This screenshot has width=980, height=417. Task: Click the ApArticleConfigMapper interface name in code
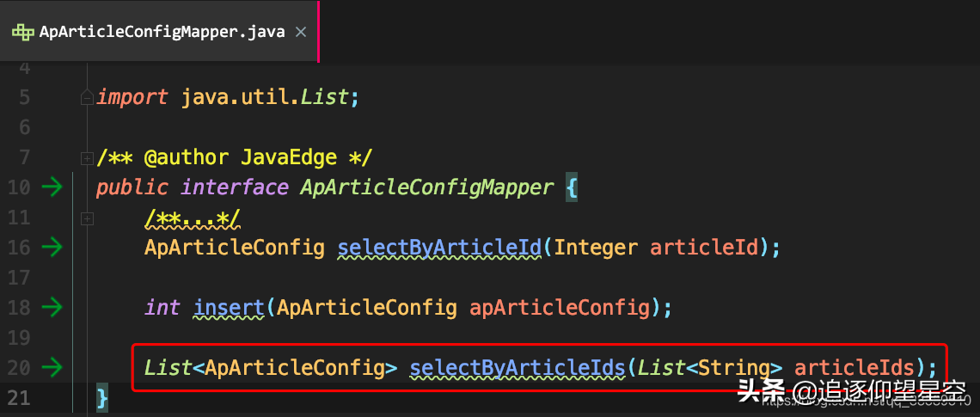point(426,187)
